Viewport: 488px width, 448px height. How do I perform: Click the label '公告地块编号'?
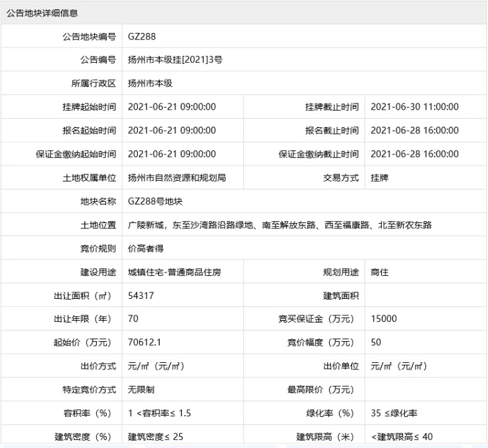pos(89,36)
